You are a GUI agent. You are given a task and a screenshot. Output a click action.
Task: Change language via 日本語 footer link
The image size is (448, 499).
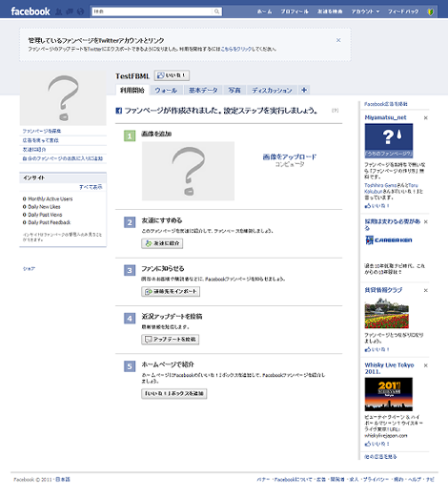(63, 479)
